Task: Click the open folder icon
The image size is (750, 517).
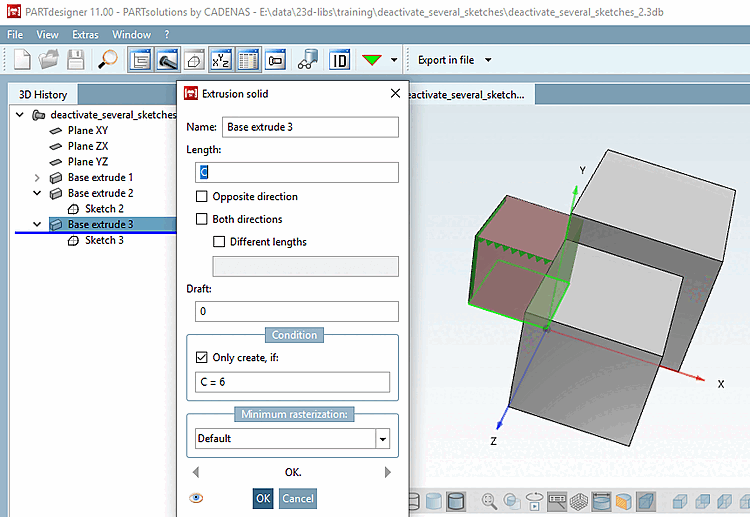Action: pyautogui.click(x=49, y=60)
